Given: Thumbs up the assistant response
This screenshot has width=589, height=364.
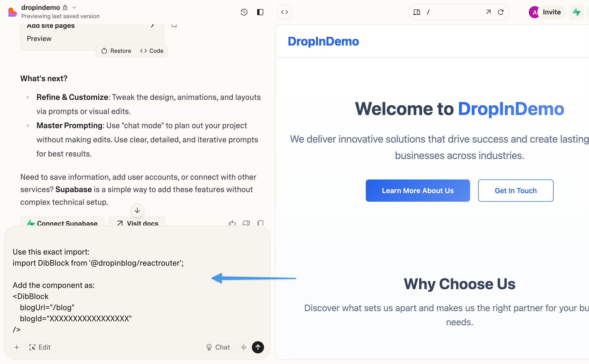Looking at the screenshot, I should click(x=232, y=223).
